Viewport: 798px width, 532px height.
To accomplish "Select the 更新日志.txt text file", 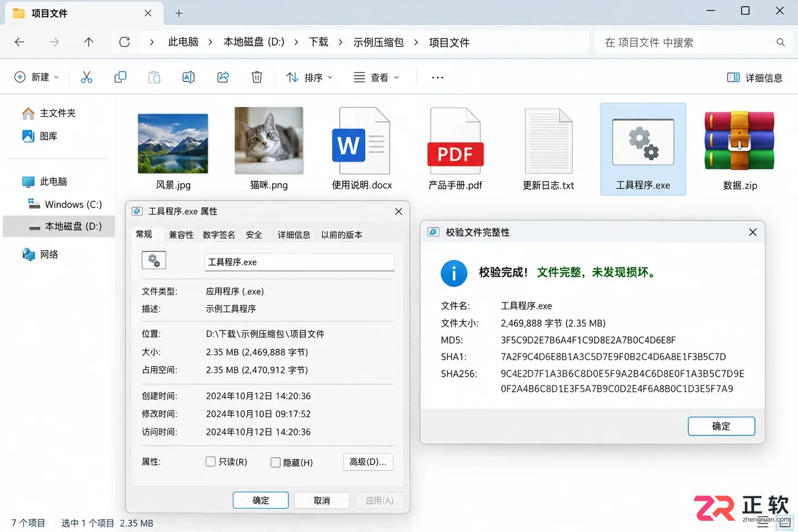I will [x=549, y=150].
